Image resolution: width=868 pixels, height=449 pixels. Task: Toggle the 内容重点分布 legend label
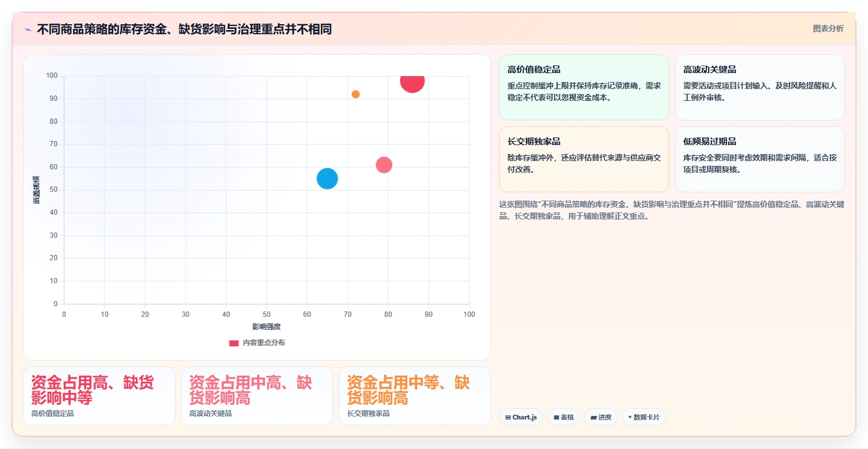264,343
